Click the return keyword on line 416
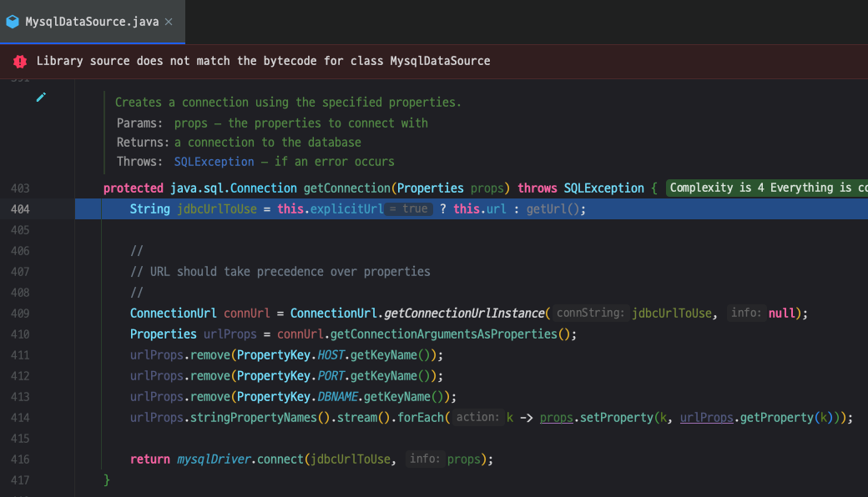Viewport: 868px width, 497px height. point(150,459)
